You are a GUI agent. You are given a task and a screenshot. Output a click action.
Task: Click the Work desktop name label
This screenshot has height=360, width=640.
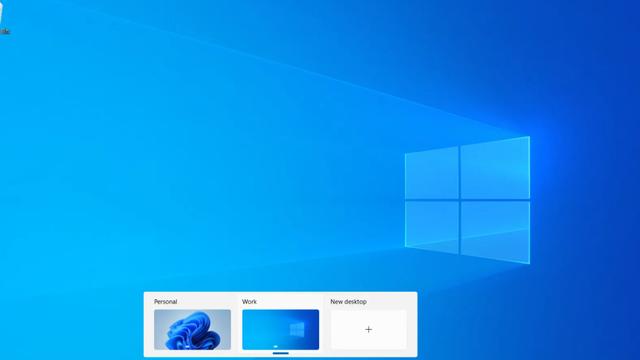pyautogui.click(x=249, y=302)
